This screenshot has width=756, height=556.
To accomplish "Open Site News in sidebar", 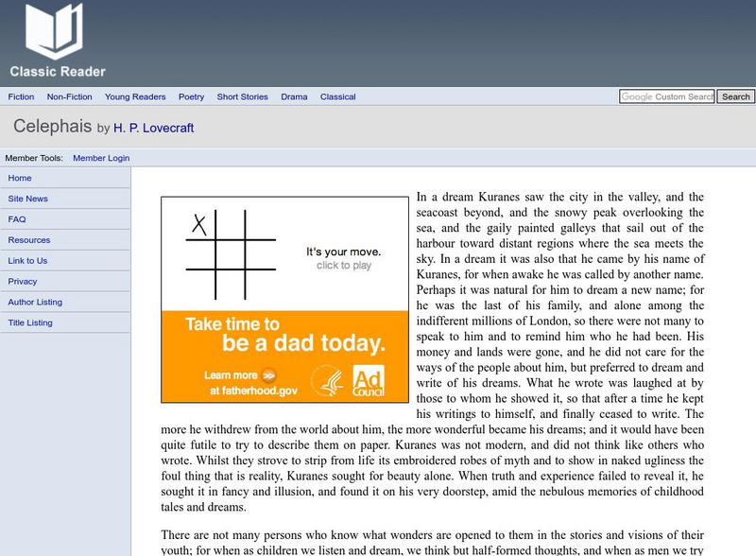I will coord(27,199).
